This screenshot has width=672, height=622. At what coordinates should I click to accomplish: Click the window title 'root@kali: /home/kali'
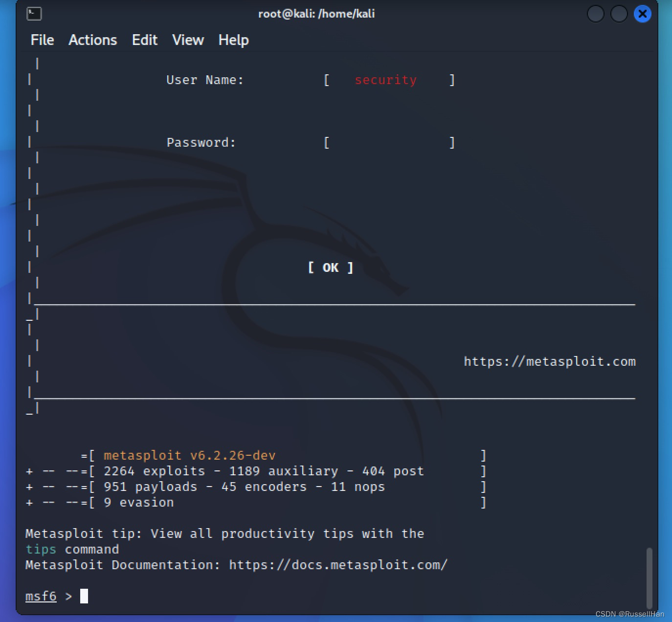(316, 14)
